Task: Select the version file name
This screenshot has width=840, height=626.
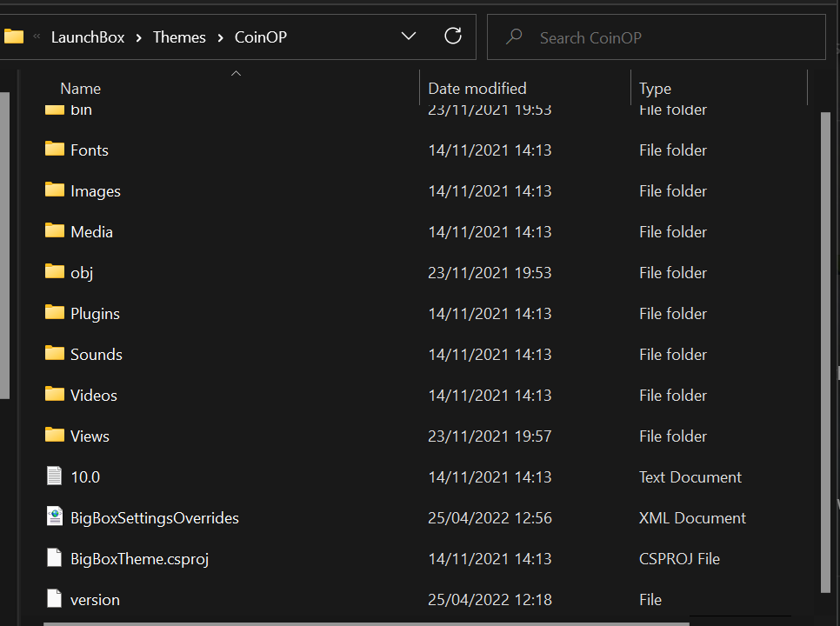Action: click(95, 600)
